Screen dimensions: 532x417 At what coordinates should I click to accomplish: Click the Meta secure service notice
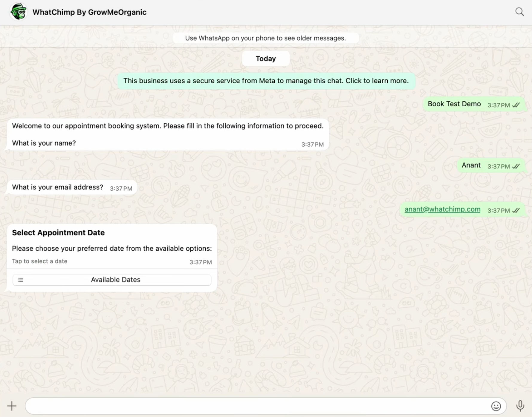[266, 81]
